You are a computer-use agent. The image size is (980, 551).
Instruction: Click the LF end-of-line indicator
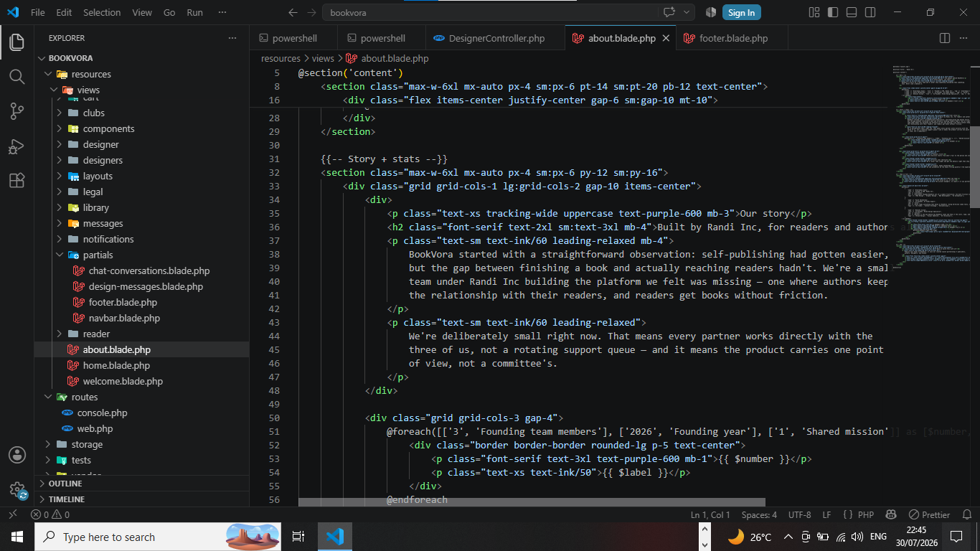pyautogui.click(x=826, y=514)
